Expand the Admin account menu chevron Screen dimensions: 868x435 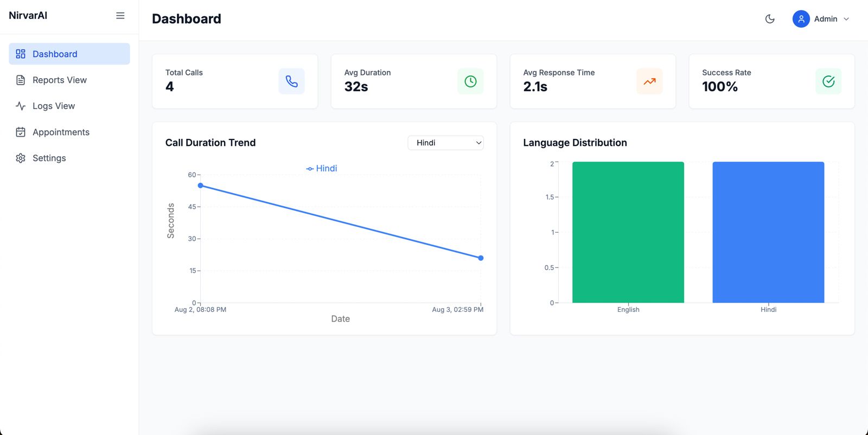(x=846, y=19)
